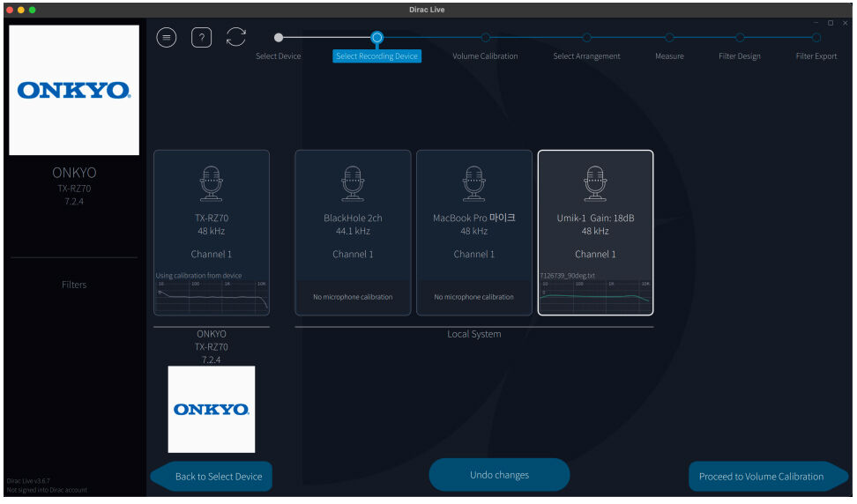Jump to the Volume Calibration step marker

point(485,38)
